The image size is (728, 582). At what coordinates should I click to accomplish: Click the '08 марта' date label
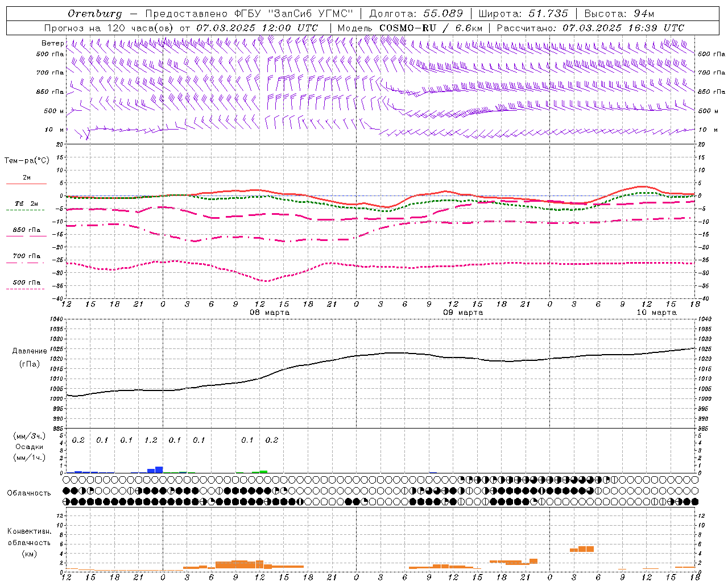pyautogui.click(x=270, y=313)
